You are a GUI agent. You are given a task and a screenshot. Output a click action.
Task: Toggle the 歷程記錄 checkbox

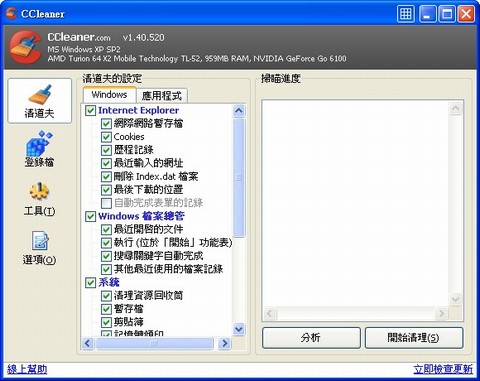click(x=106, y=150)
